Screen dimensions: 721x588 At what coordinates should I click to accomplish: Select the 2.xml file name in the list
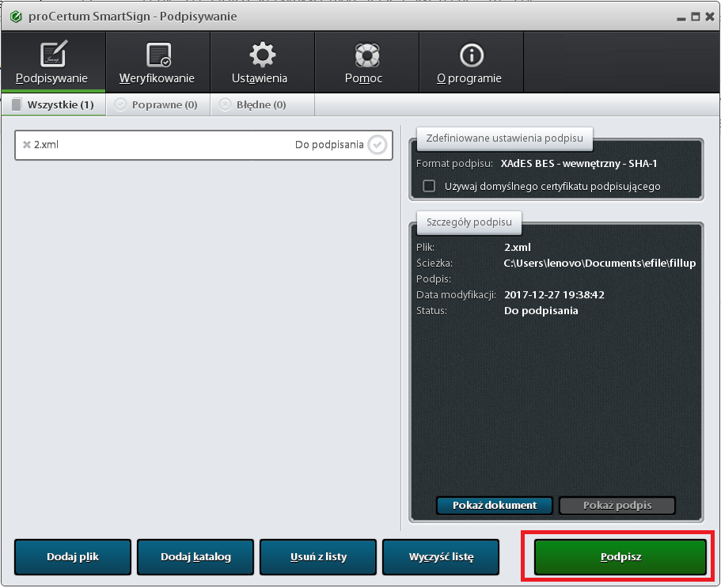coord(46,145)
